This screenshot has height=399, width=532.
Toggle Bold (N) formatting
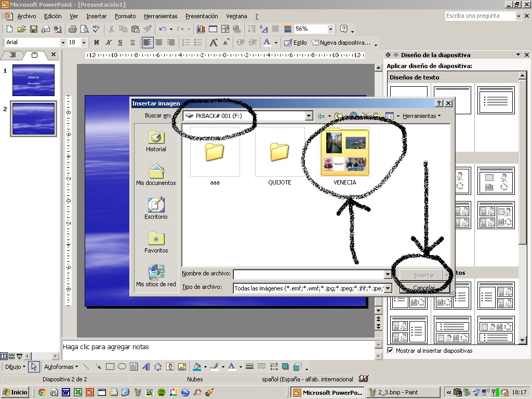tap(96, 43)
